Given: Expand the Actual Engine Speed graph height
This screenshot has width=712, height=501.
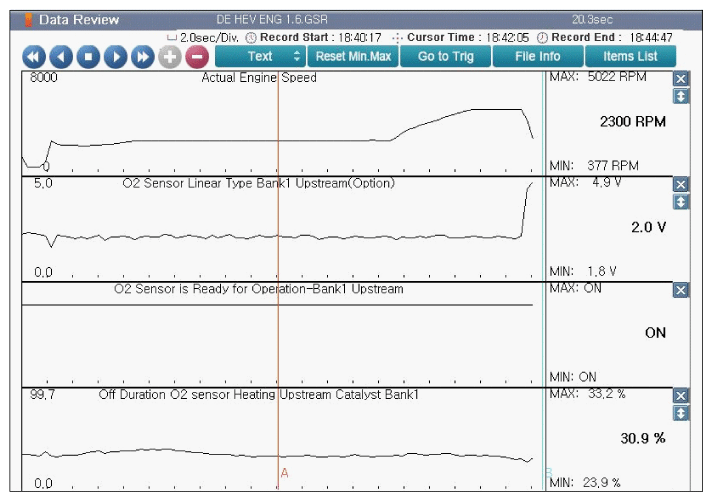Looking at the screenshot, I should 681,96.
